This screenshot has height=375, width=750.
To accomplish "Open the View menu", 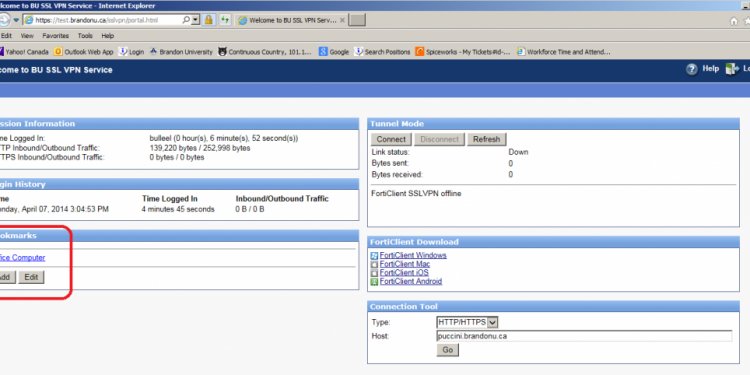I will tap(27, 36).
